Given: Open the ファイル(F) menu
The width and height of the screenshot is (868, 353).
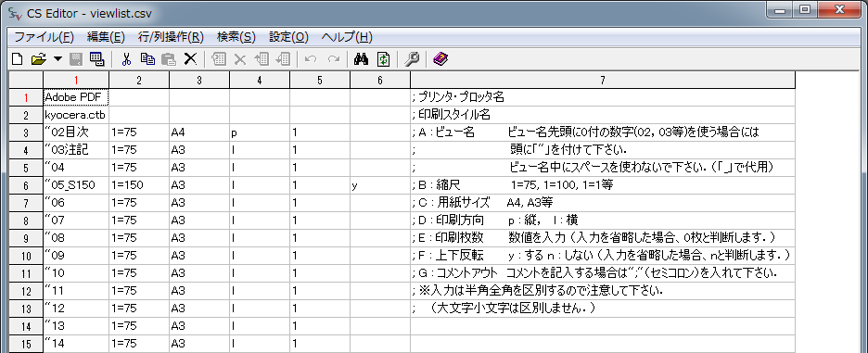Looking at the screenshot, I should tap(44, 38).
